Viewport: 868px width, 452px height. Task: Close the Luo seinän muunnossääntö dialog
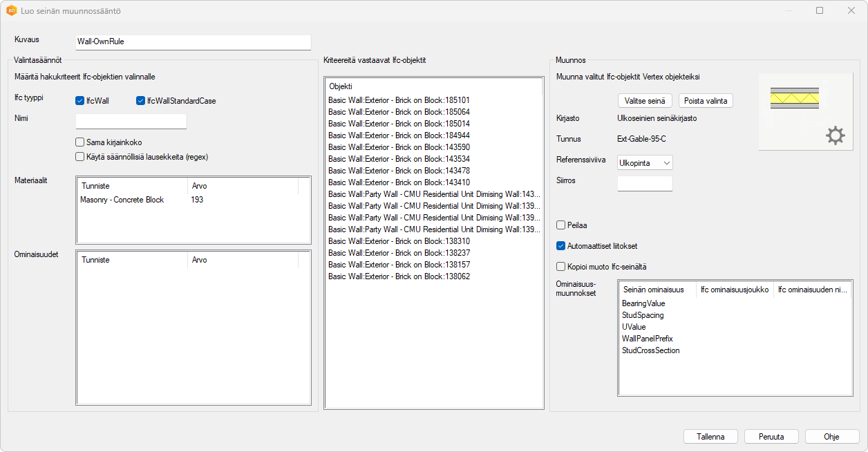point(851,10)
